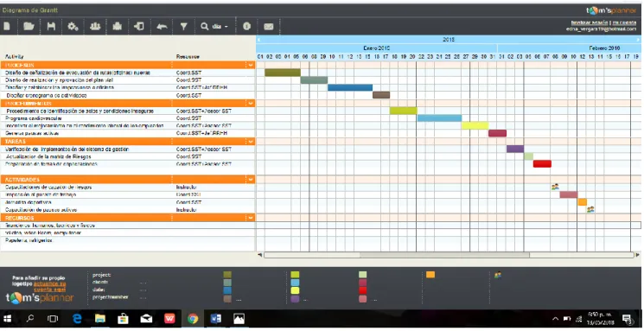
Task: Select the orange Jornadas deportivas bar
Action: (x=583, y=202)
